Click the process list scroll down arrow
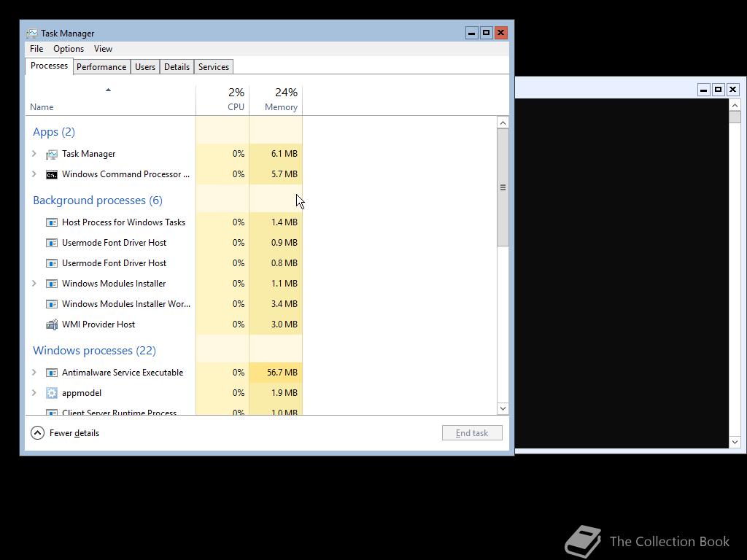This screenshot has width=747, height=560. [x=503, y=408]
